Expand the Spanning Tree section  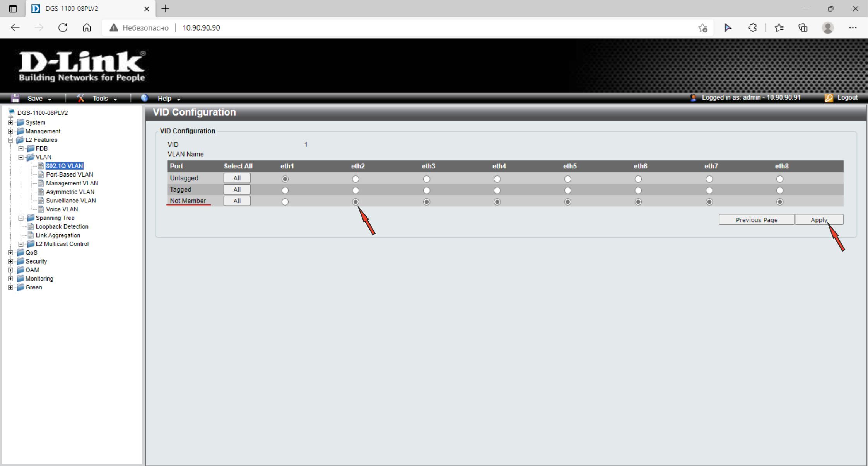click(x=21, y=218)
